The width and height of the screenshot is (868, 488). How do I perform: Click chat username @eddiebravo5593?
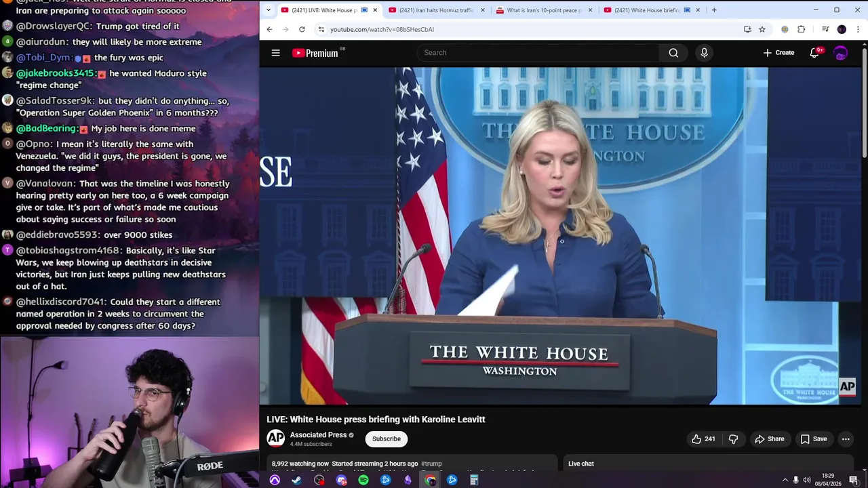58,235
